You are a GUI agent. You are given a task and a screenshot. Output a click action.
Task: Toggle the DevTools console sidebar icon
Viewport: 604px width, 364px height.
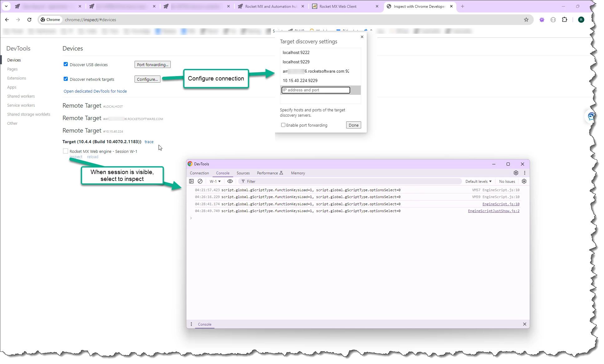click(x=191, y=181)
